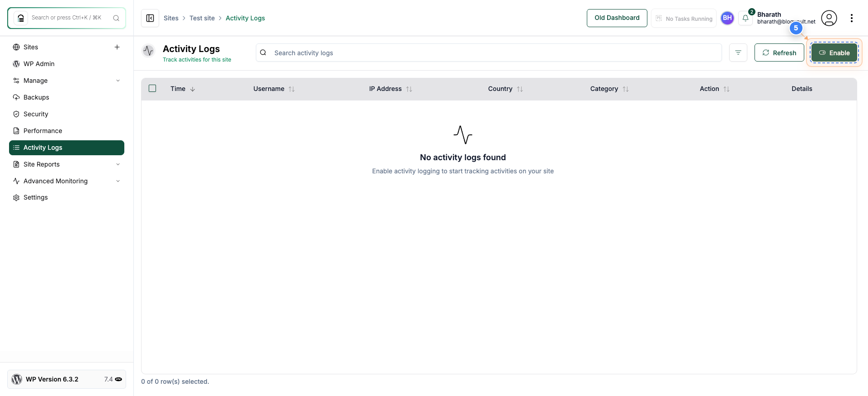Click the WordPress logo at WP Version
The width and height of the screenshot is (868, 396).
point(17,379)
